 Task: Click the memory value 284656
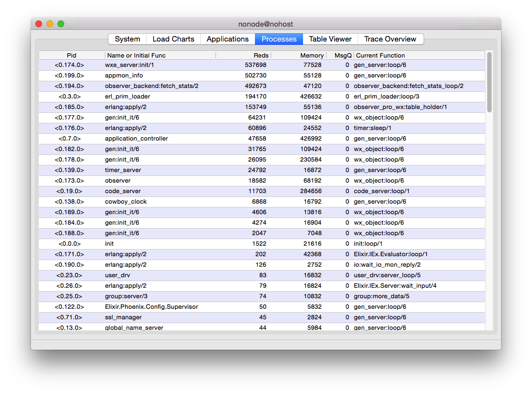tap(311, 191)
